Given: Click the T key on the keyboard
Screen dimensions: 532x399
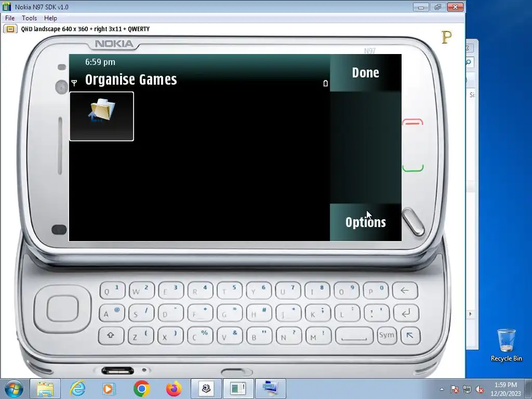Looking at the screenshot, I should point(229,290).
